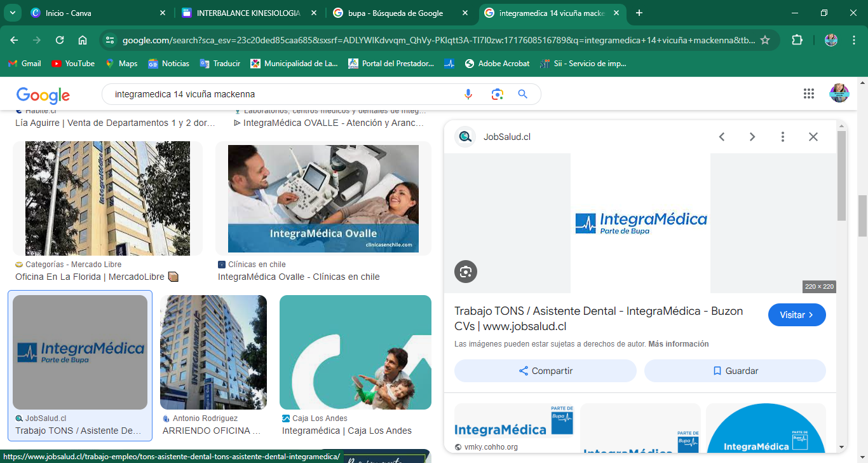This screenshot has height=463, width=868.
Task: Open Chrome profile avatar in toolbar
Action: click(831, 40)
